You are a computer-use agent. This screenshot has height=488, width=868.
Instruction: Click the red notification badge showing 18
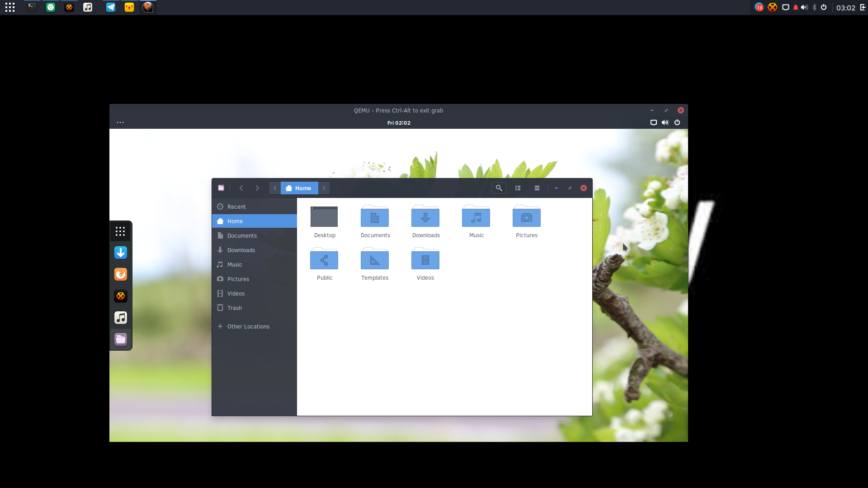pos(759,7)
